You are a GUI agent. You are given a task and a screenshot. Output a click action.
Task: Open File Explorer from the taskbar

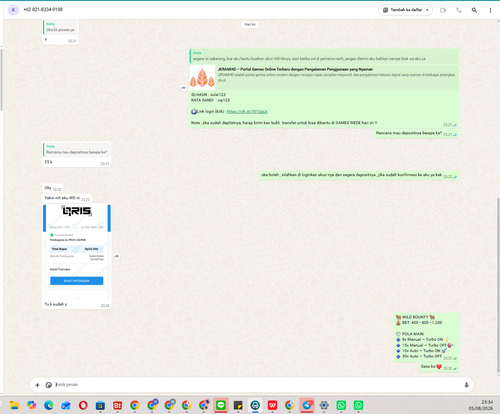(x=14, y=405)
